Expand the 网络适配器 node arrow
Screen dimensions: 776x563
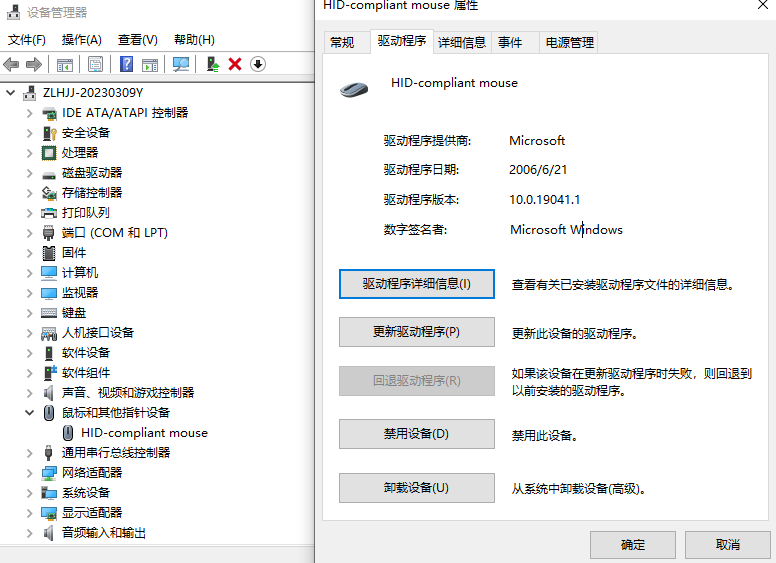click(29, 473)
